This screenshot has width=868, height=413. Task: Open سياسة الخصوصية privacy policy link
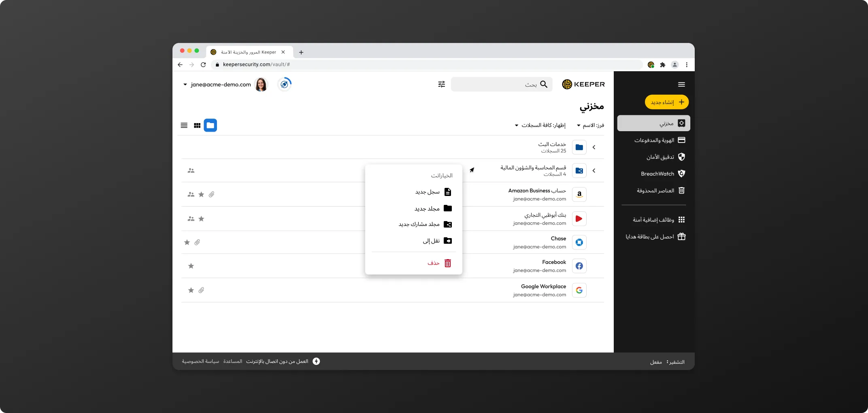tap(200, 361)
